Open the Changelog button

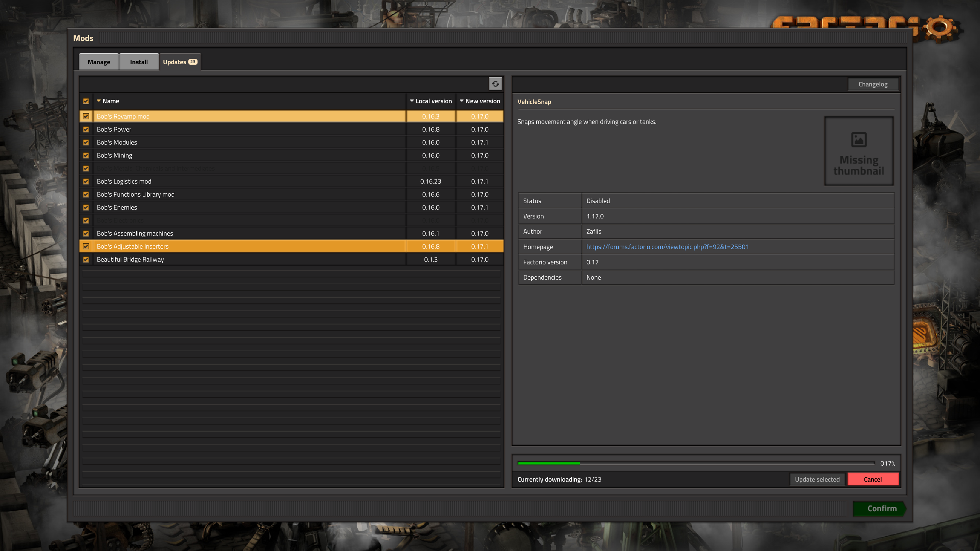click(873, 84)
